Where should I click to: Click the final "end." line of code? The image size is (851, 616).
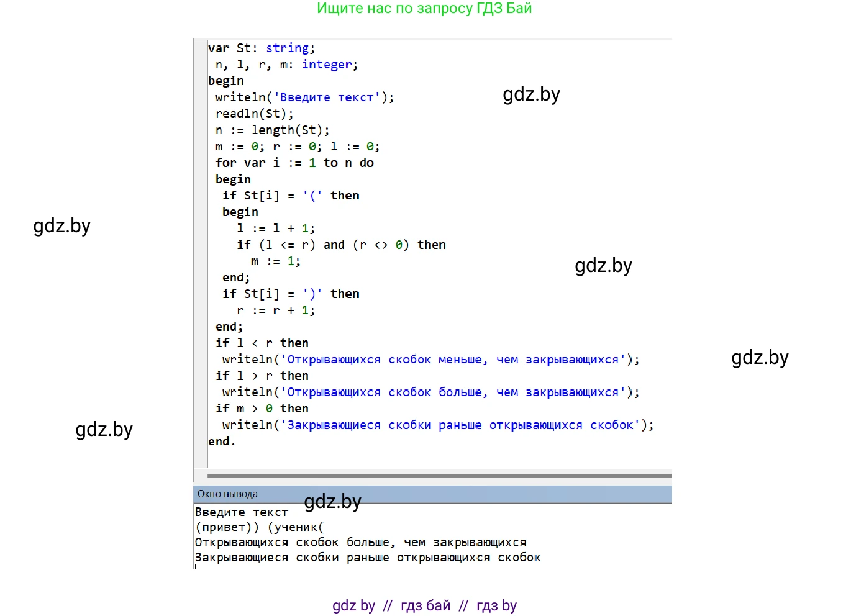[221, 442]
